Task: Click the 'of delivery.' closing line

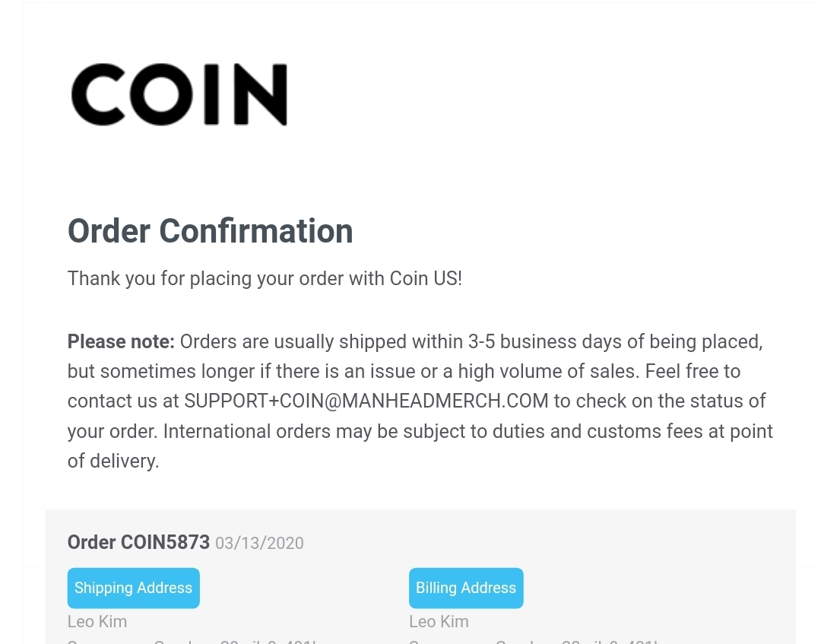Action: [x=113, y=461]
